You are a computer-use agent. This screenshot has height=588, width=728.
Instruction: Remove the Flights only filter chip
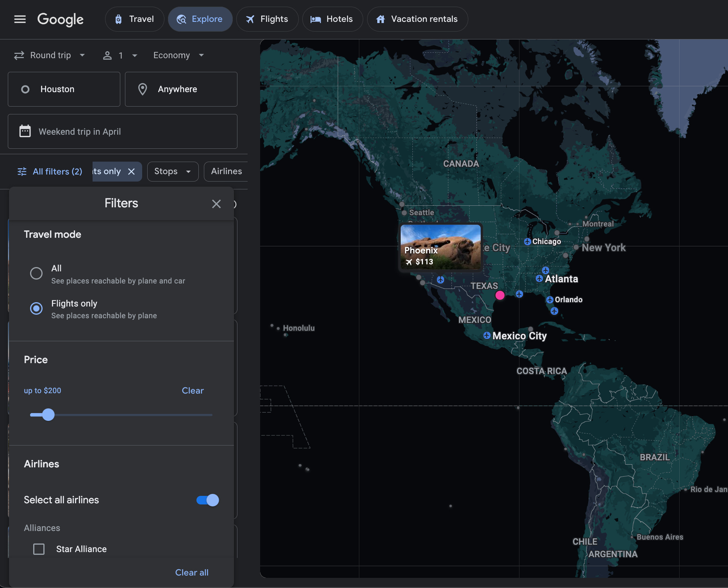pyautogui.click(x=132, y=171)
